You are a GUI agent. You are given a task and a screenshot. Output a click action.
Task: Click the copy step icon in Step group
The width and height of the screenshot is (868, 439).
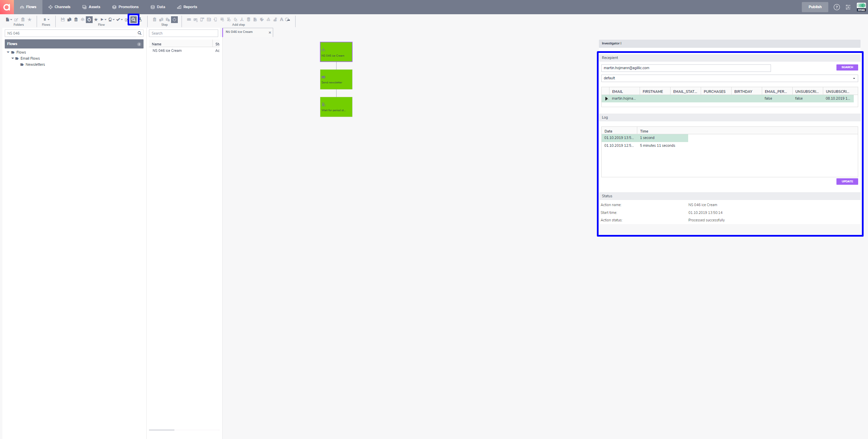coord(161,20)
